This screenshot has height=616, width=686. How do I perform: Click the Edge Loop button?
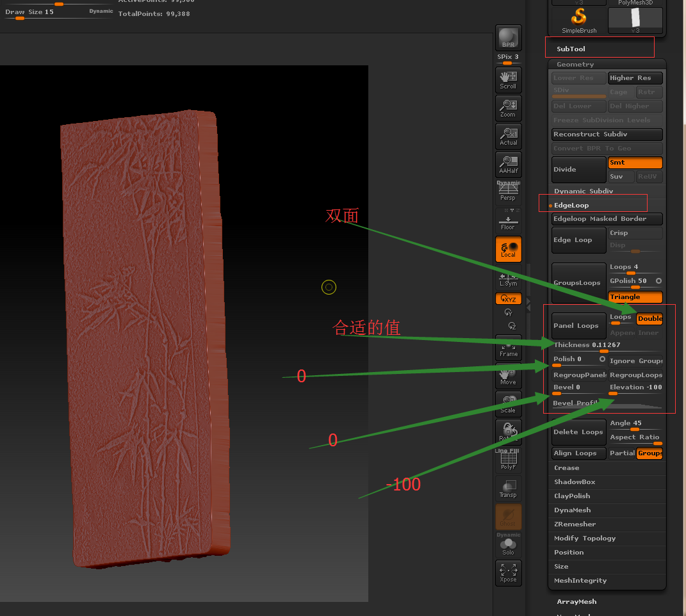coord(579,239)
